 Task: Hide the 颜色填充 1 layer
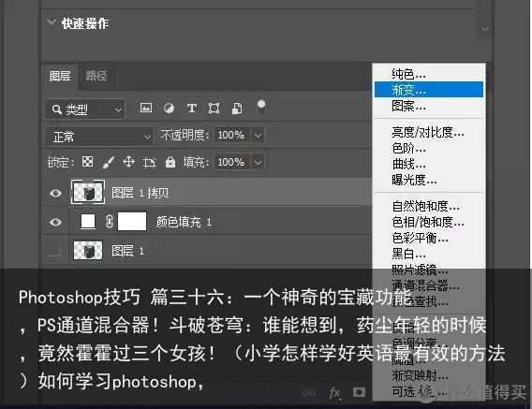coord(55,222)
